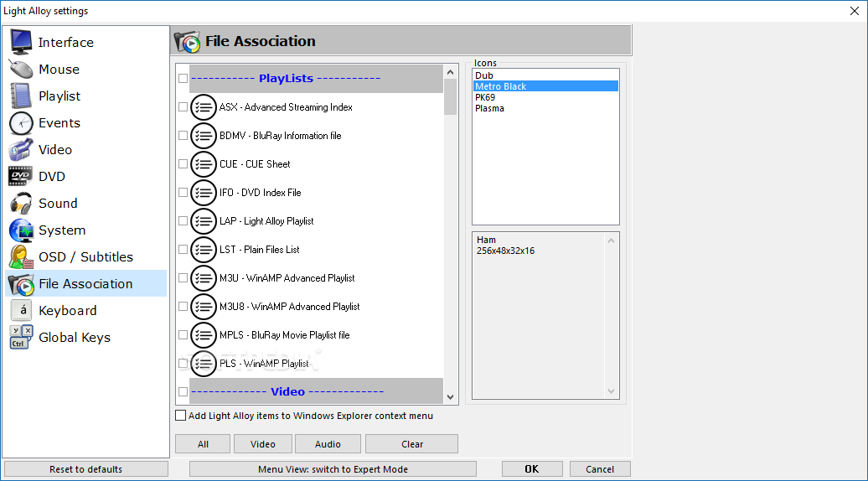The width and height of the screenshot is (868, 481).
Task: Click the icon info box scroll up arrow
Action: (x=611, y=240)
